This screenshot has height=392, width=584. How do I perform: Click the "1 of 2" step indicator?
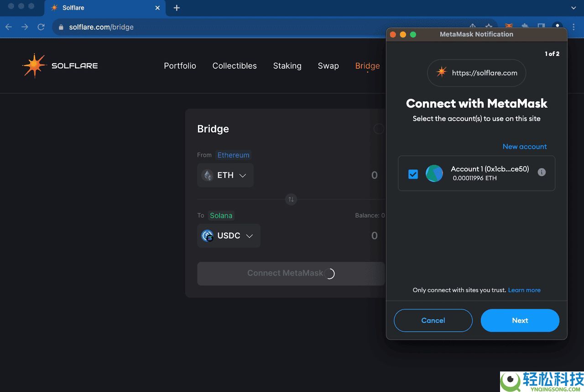point(552,54)
